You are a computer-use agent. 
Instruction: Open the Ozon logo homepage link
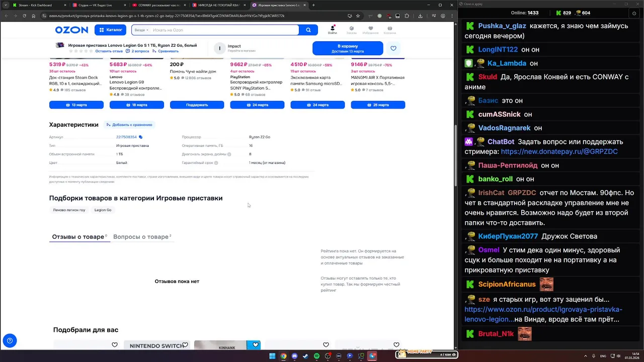click(71, 30)
